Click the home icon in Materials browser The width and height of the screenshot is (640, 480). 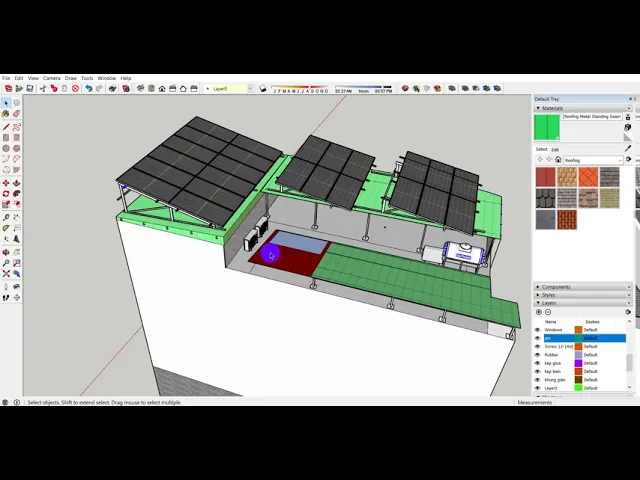coord(556,160)
